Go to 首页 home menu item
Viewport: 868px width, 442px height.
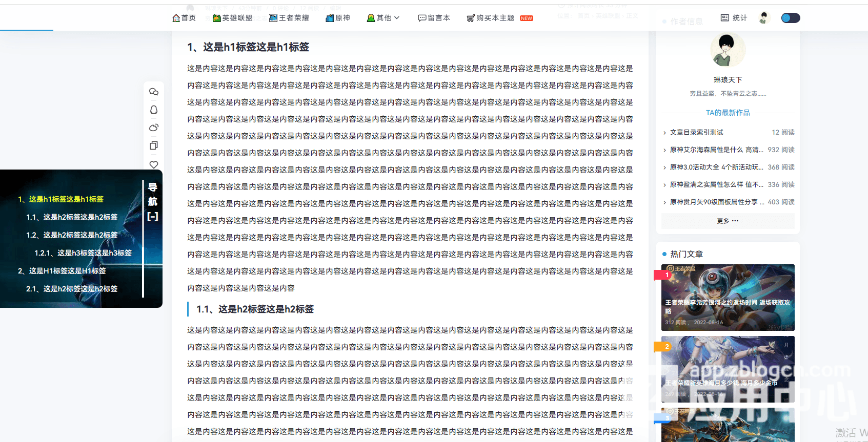tap(184, 18)
